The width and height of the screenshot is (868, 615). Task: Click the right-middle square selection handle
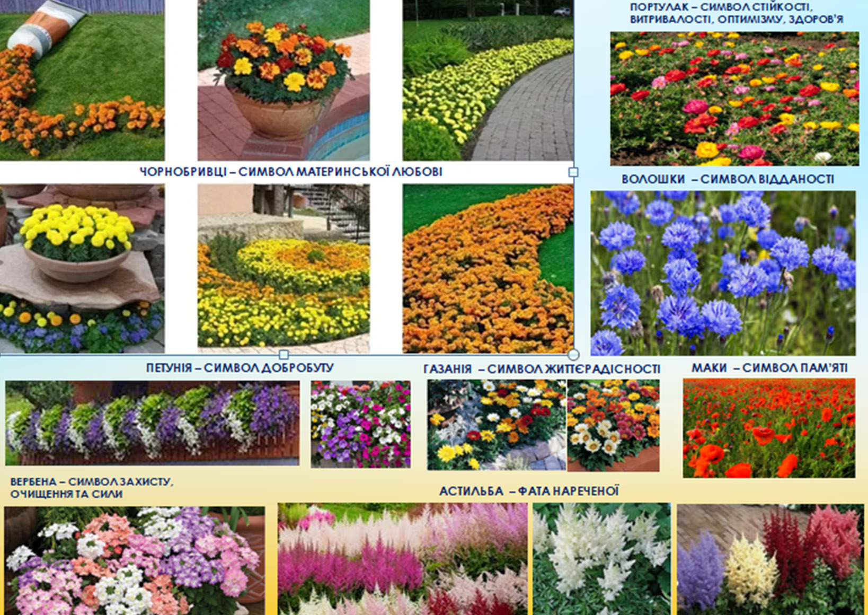[x=573, y=172]
